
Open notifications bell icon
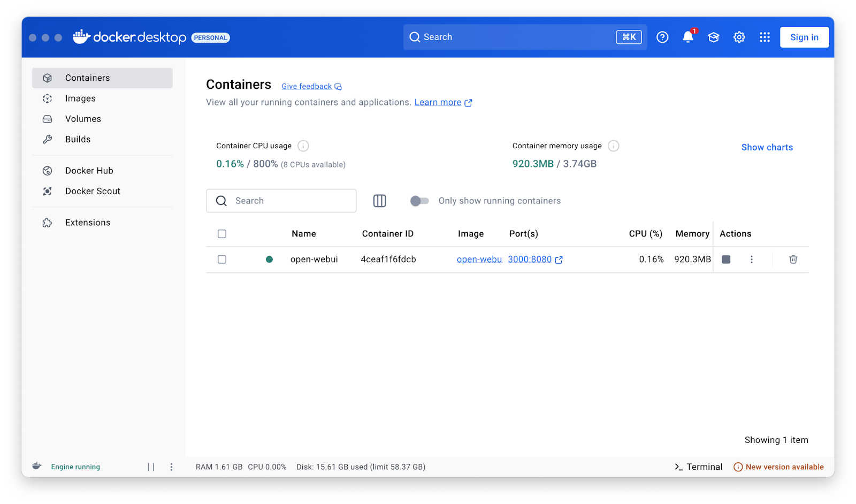(688, 37)
